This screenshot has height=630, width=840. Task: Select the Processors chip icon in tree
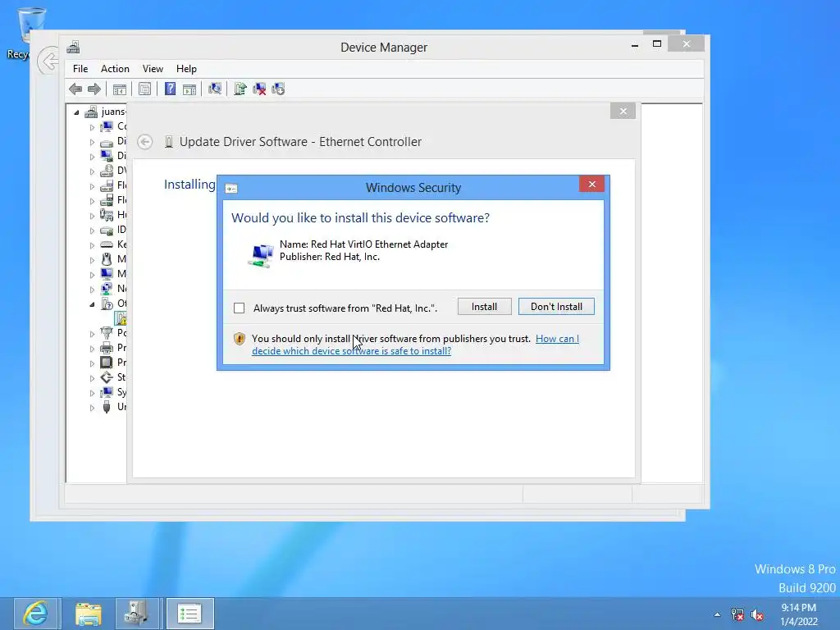(107, 363)
